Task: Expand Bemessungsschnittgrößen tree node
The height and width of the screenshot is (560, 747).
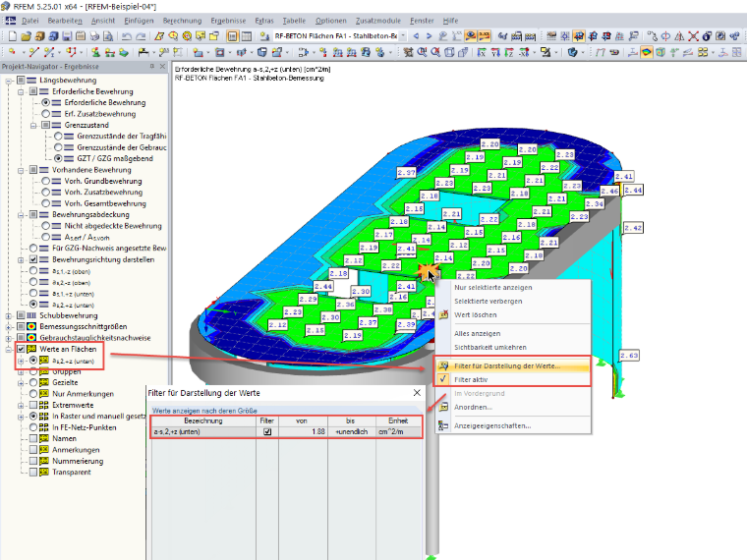Action: tap(9, 326)
